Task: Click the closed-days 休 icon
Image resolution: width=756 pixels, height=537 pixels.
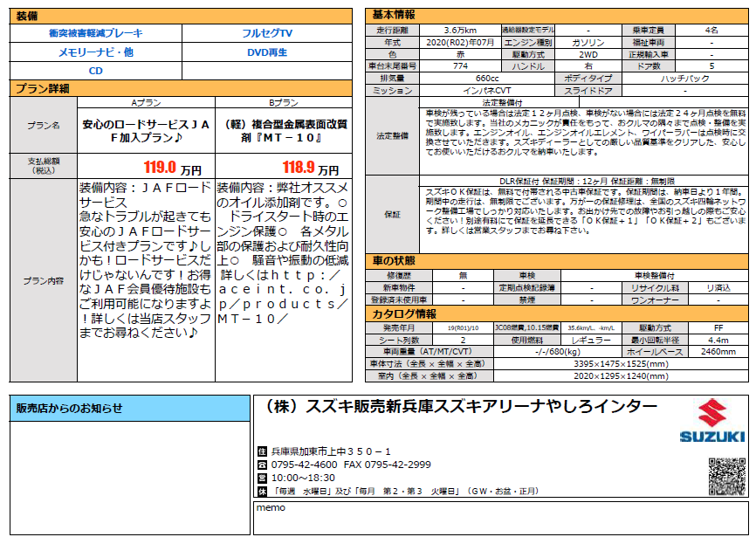Action: pos(261,491)
